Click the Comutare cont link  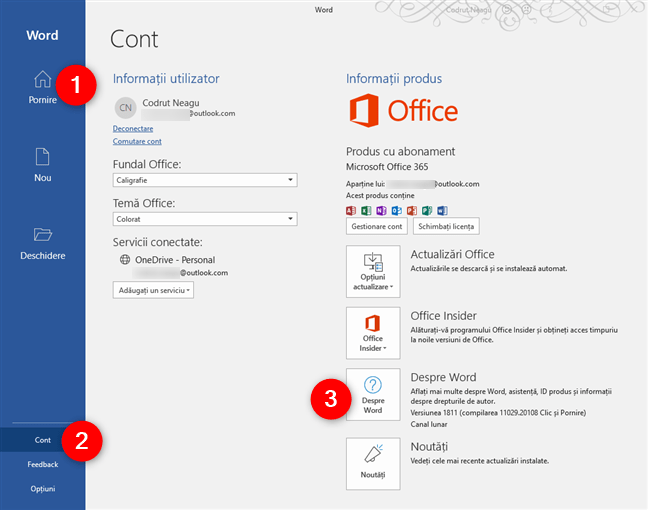137,141
